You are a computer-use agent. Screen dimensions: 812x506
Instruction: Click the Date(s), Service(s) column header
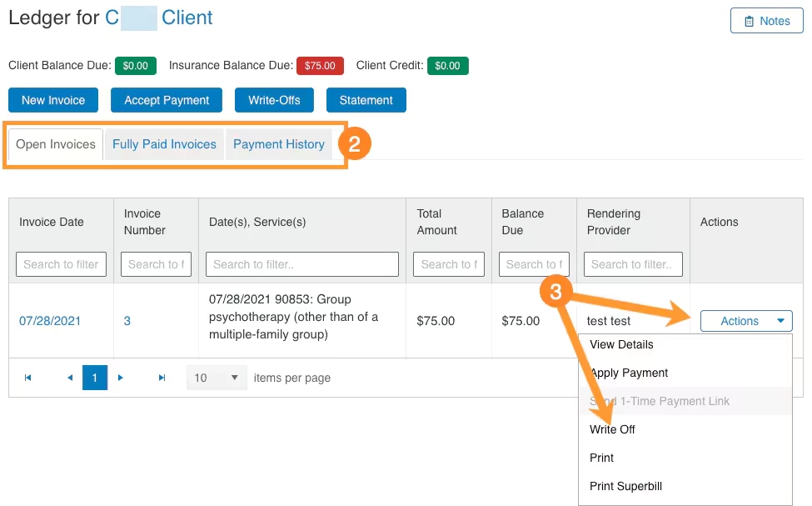coord(257,222)
